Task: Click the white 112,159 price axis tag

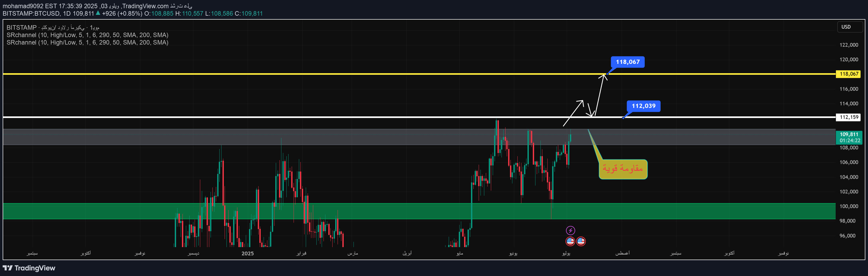Action: pyautogui.click(x=848, y=117)
